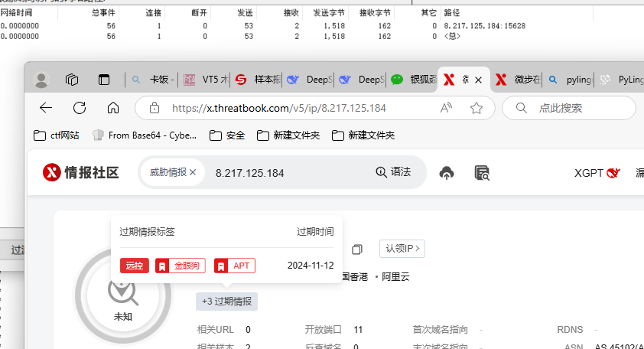Image resolution: width=644 pixels, height=349 pixels.
Task: Click the 远控 expired tag
Action: [135, 266]
